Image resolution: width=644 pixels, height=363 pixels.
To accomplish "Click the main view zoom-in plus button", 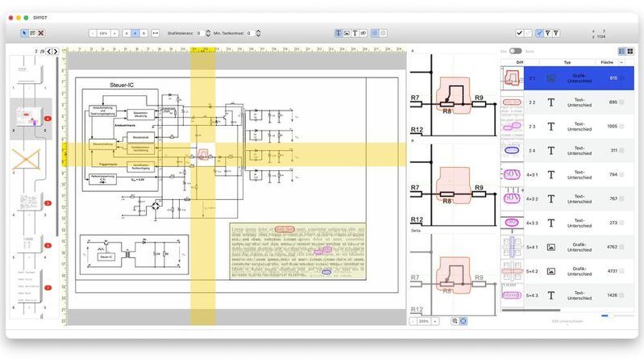I will (114, 33).
